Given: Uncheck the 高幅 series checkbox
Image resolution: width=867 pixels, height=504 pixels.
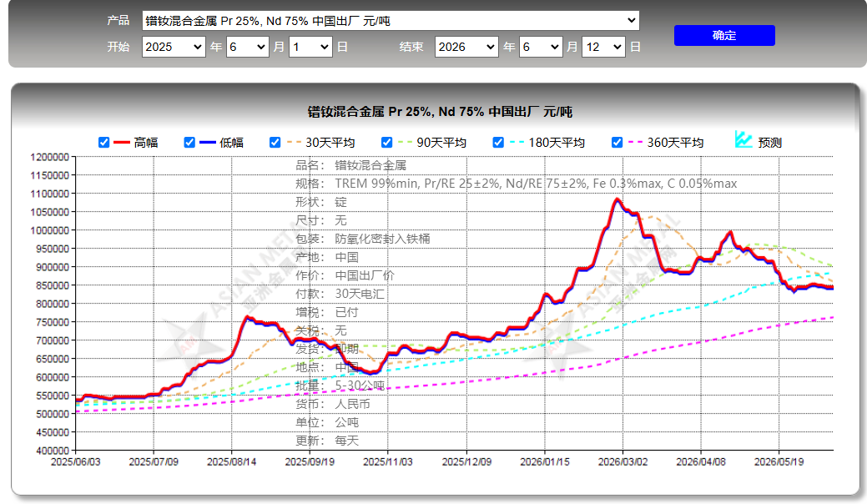Looking at the screenshot, I should pyautogui.click(x=103, y=143).
